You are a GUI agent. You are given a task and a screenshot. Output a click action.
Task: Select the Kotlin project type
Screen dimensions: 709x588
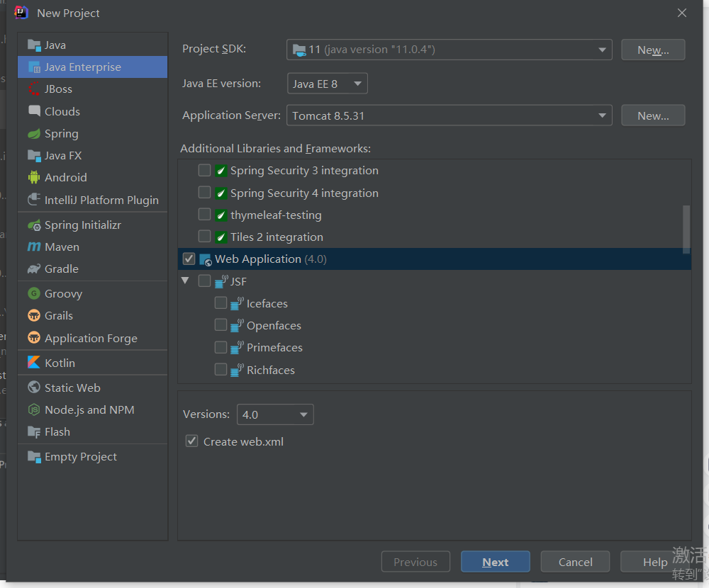coord(93,363)
